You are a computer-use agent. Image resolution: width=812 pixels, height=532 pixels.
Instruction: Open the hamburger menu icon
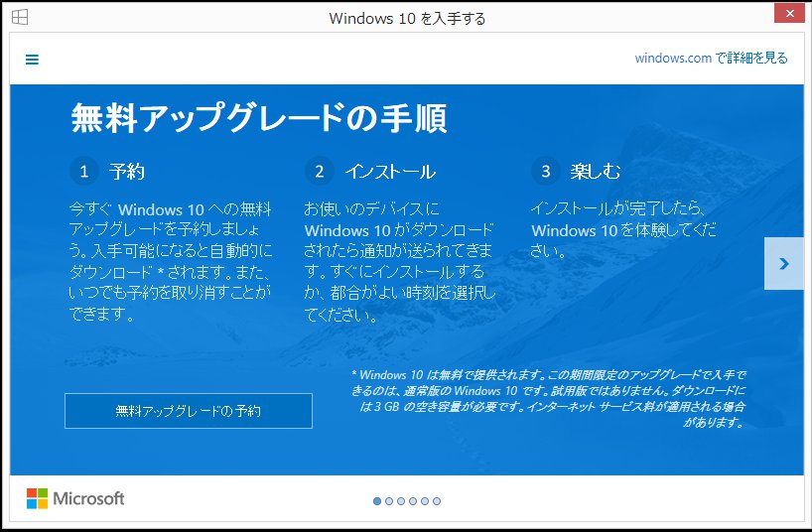point(32,60)
